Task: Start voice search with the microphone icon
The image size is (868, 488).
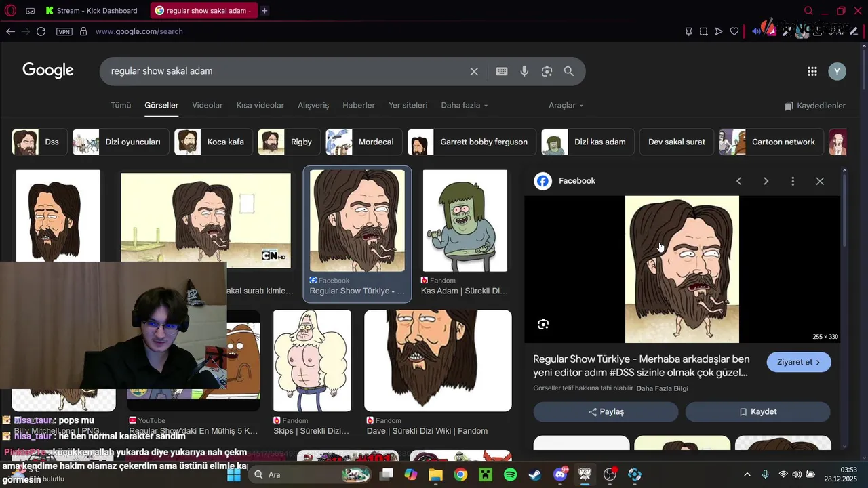Action: pyautogui.click(x=524, y=71)
